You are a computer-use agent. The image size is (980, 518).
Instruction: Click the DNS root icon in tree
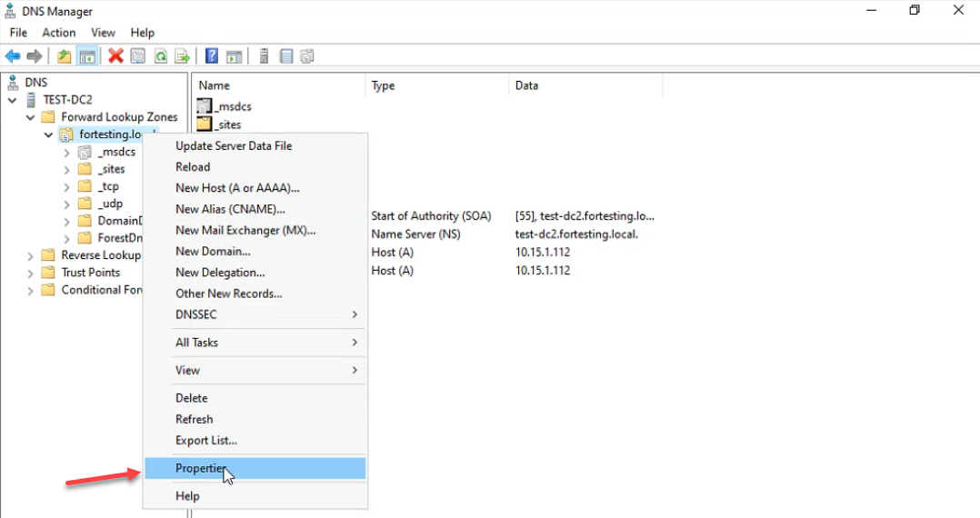click(13, 82)
